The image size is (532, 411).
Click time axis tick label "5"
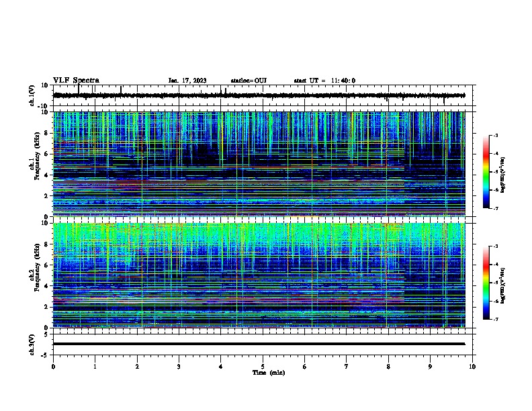pyautogui.click(x=263, y=367)
